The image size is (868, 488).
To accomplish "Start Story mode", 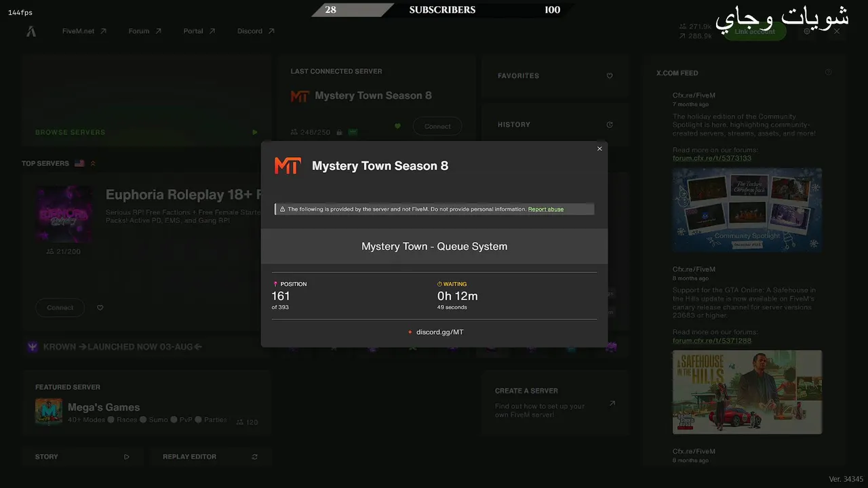I will pyautogui.click(x=82, y=457).
